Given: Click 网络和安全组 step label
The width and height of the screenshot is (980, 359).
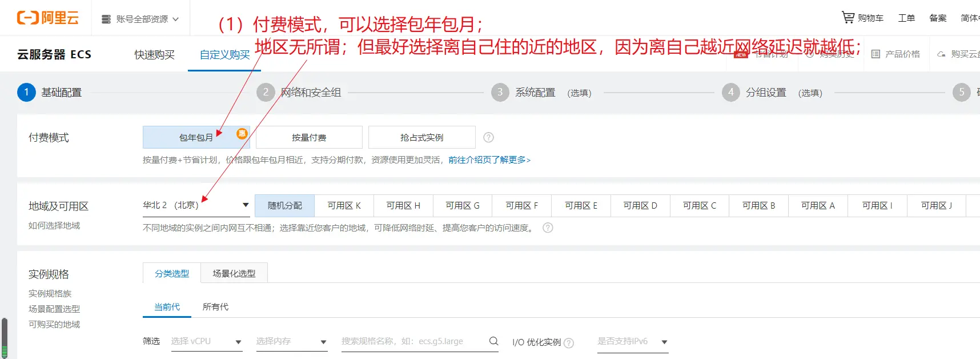Looking at the screenshot, I should click(311, 93).
